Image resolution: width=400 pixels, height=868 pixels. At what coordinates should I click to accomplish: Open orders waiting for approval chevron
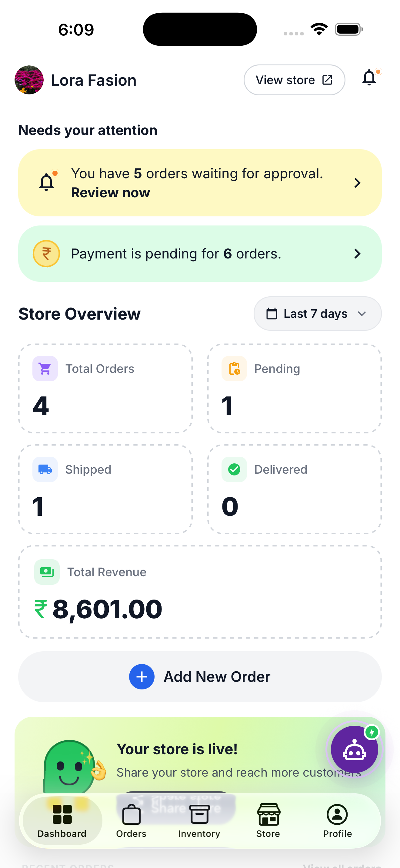pyautogui.click(x=358, y=183)
